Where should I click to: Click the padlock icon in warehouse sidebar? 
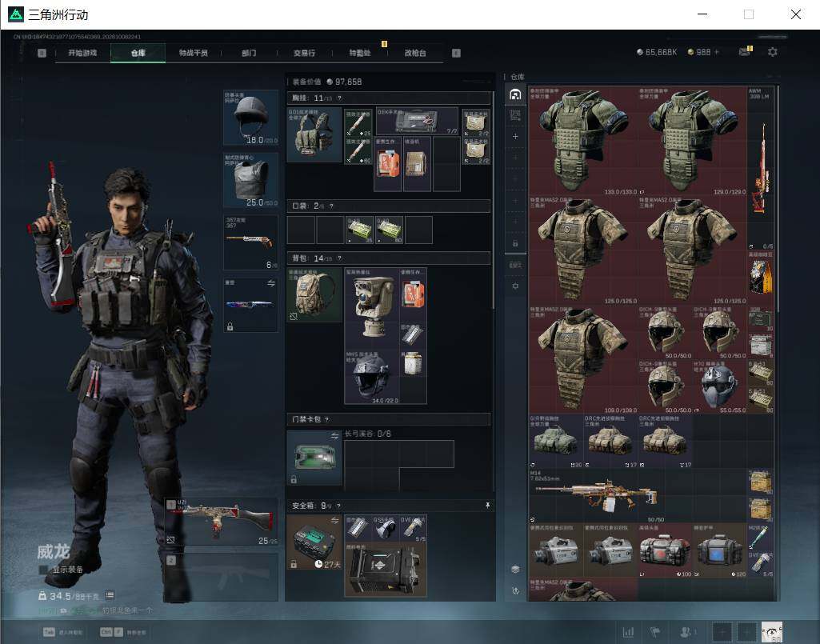click(515, 243)
